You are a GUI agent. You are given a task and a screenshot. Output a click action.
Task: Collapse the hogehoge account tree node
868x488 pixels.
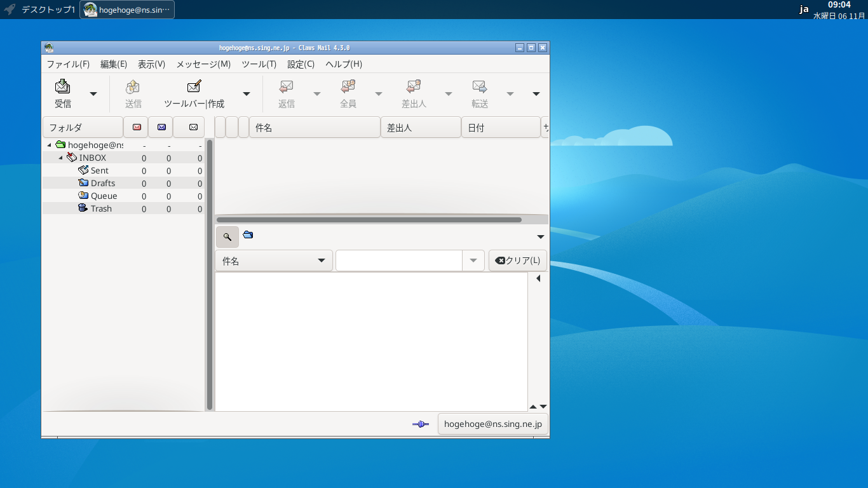click(50, 145)
